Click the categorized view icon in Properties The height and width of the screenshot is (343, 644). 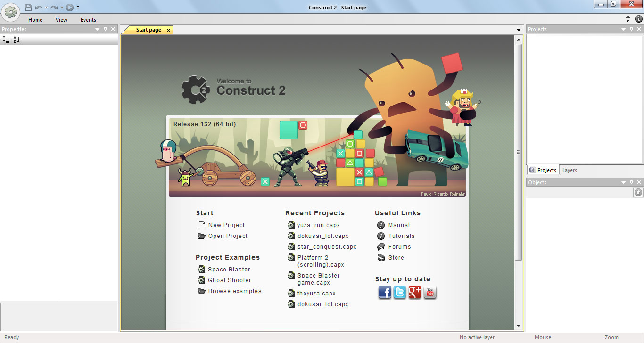tap(6, 40)
